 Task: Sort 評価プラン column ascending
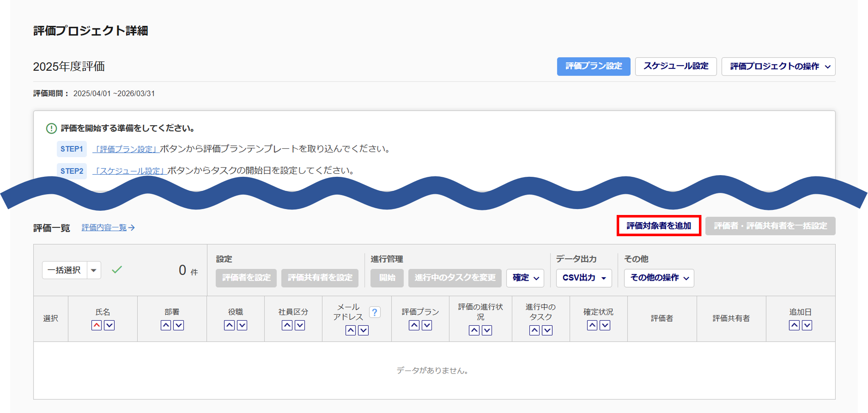[414, 325]
